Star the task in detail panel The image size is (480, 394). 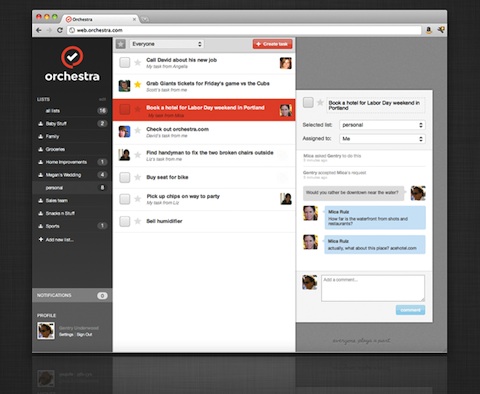(x=320, y=103)
